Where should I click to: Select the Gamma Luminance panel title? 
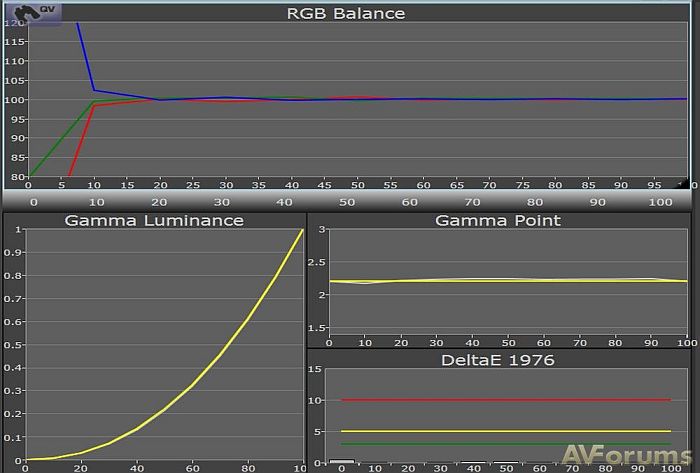tap(154, 220)
